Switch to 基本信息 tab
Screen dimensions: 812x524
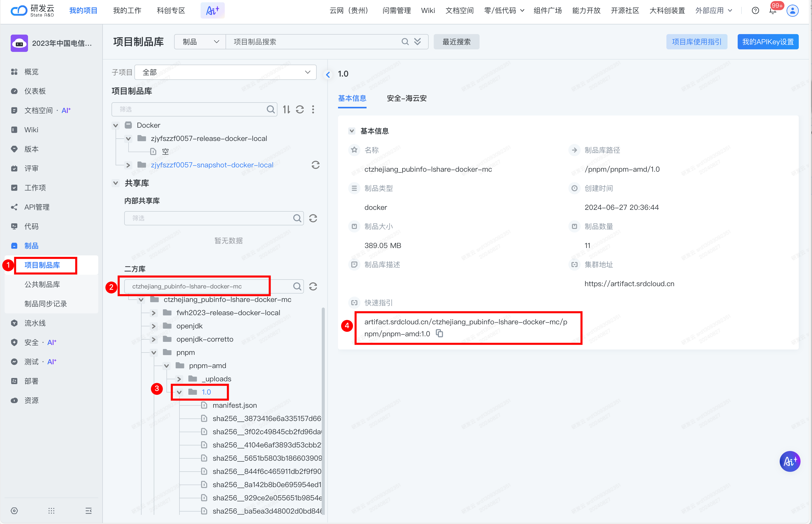tap(352, 98)
